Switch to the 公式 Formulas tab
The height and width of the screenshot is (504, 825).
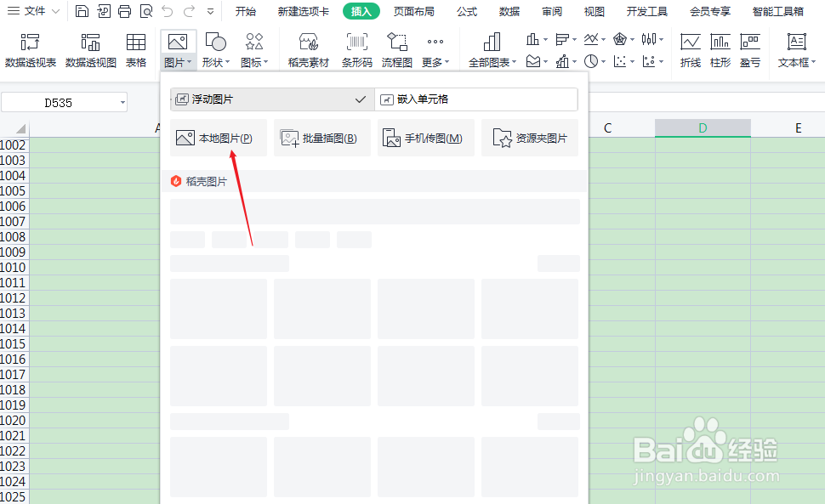pyautogui.click(x=467, y=11)
